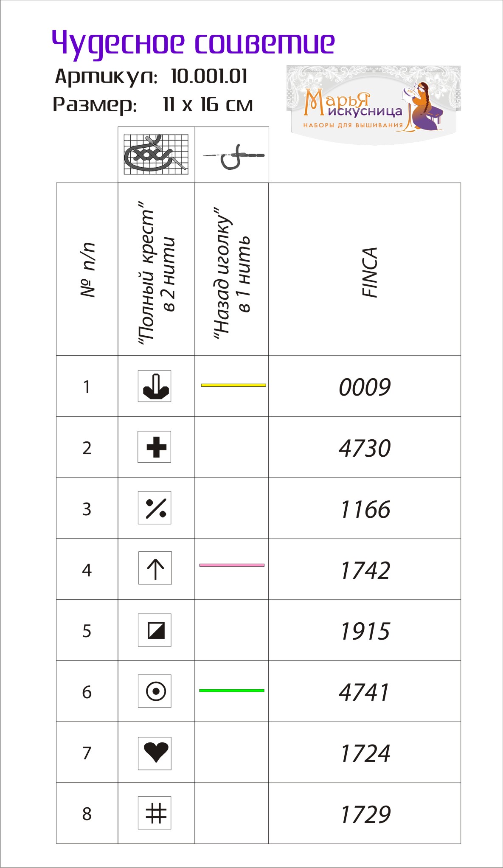
Task: Click the yellow backstitch color line
Action: (233, 385)
